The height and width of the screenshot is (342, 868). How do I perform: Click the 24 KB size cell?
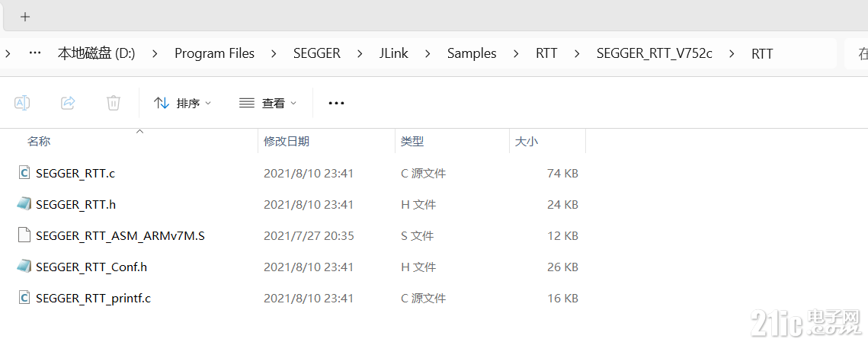(x=562, y=205)
